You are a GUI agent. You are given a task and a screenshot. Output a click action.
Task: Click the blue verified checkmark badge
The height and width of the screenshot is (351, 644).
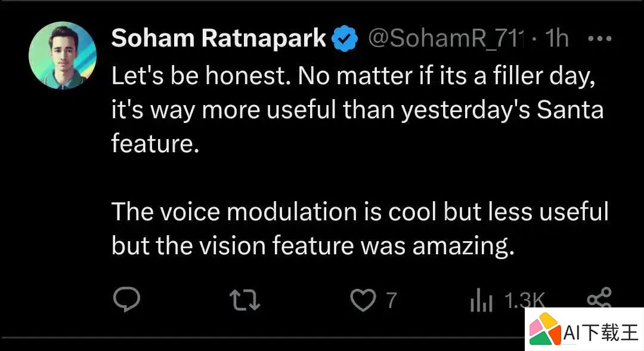pyautogui.click(x=345, y=38)
